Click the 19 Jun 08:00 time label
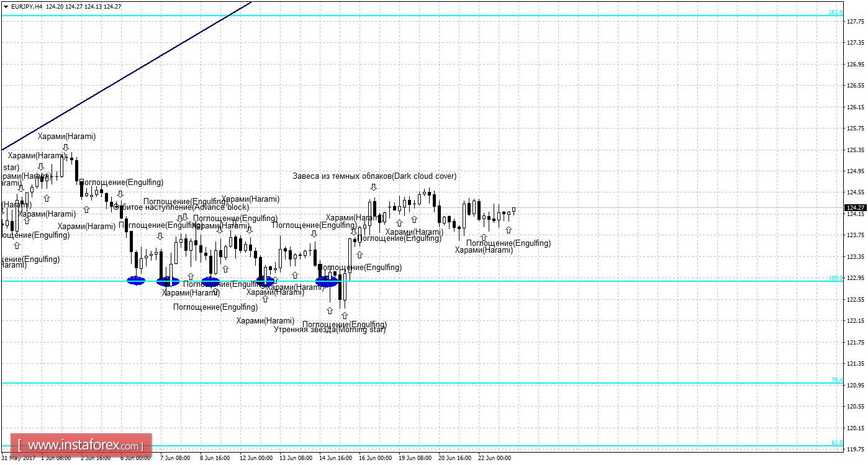The image size is (868, 465). [x=415, y=458]
